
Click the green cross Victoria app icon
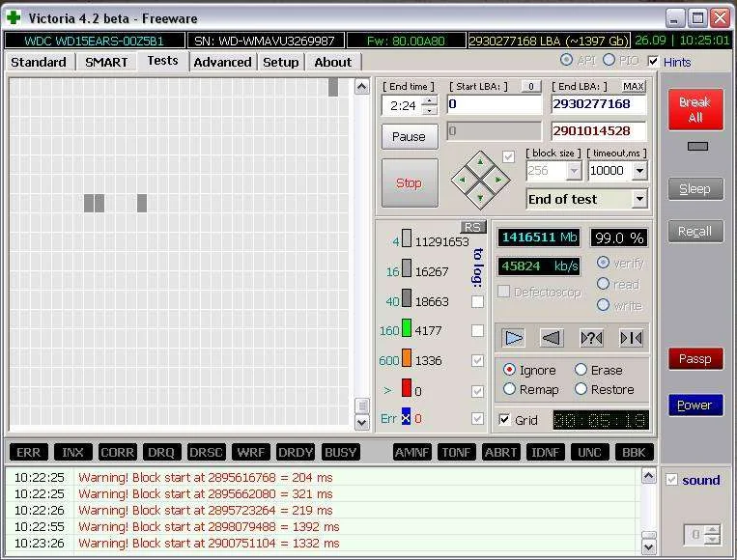14,17
